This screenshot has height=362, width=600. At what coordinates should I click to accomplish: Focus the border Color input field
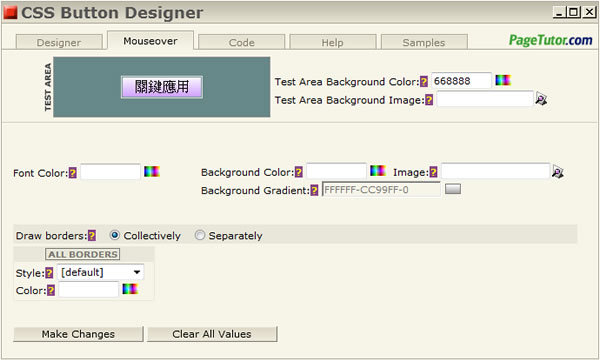pos(88,289)
